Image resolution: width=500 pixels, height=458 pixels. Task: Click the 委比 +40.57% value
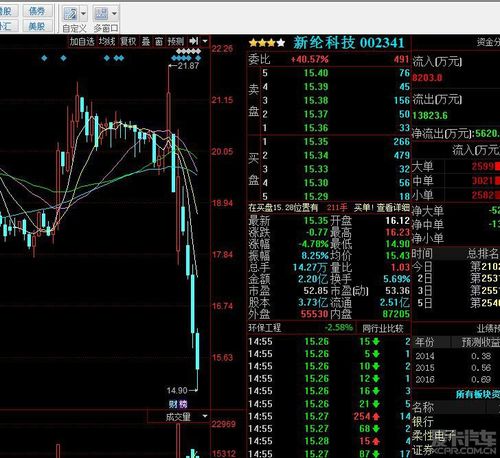tap(310, 60)
